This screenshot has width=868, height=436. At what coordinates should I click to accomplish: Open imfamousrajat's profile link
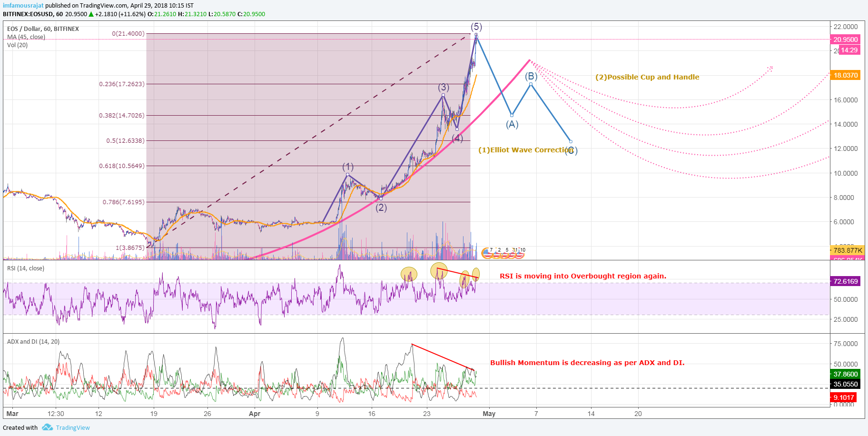(x=23, y=6)
